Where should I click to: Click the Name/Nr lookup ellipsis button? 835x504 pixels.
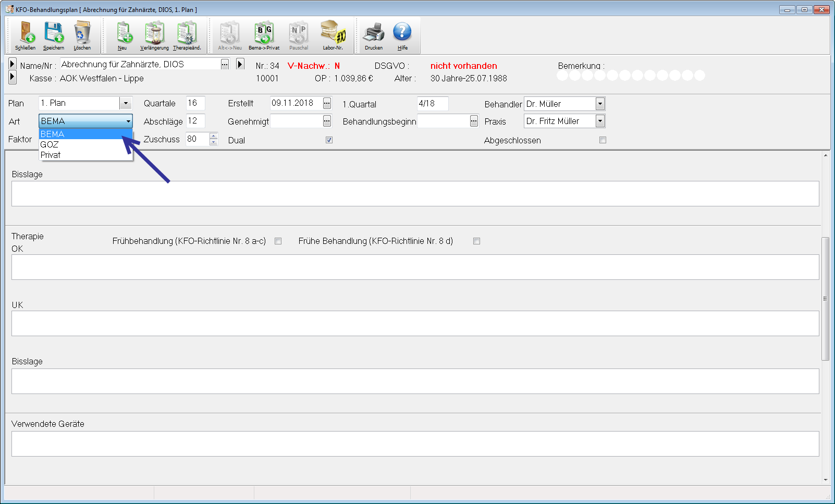[x=225, y=64]
